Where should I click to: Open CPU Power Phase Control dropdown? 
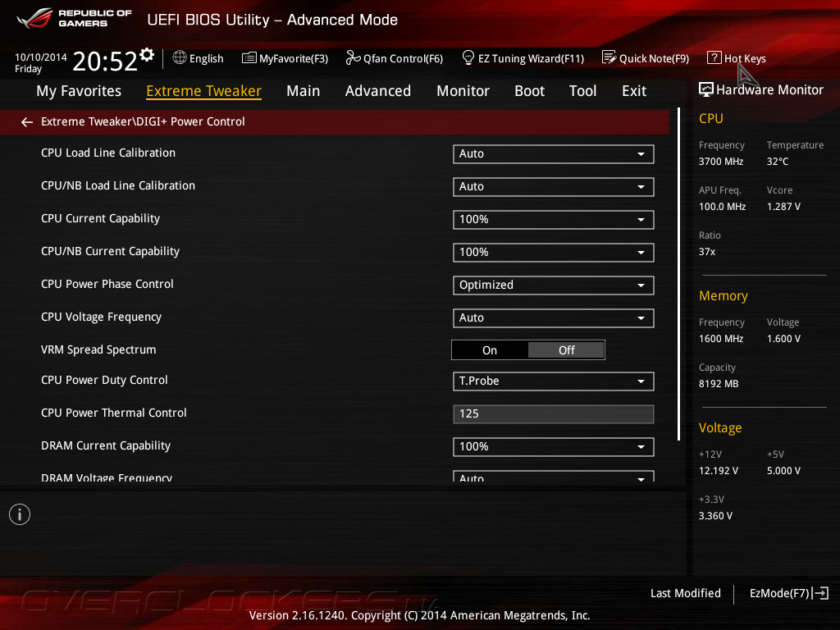click(x=553, y=285)
